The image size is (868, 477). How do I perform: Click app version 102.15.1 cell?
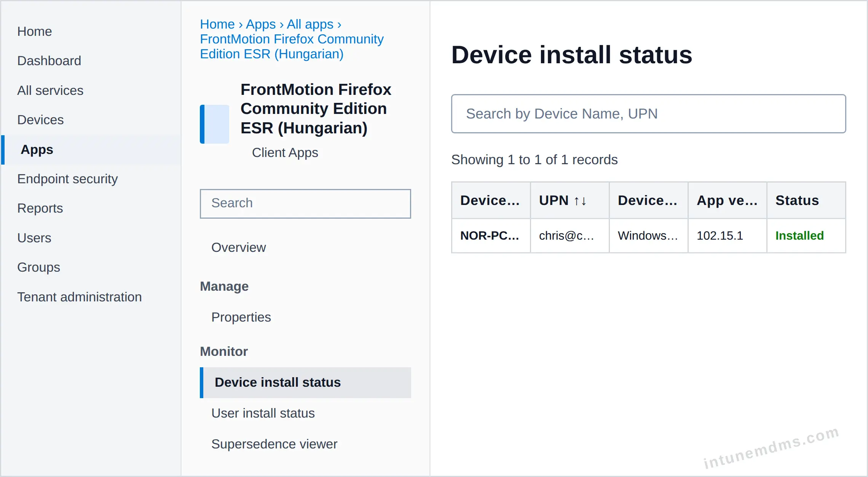pyautogui.click(x=727, y=236)
